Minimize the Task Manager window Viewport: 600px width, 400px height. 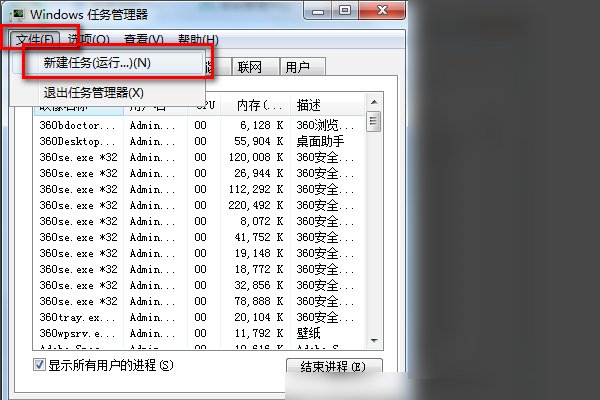[318, 11]
